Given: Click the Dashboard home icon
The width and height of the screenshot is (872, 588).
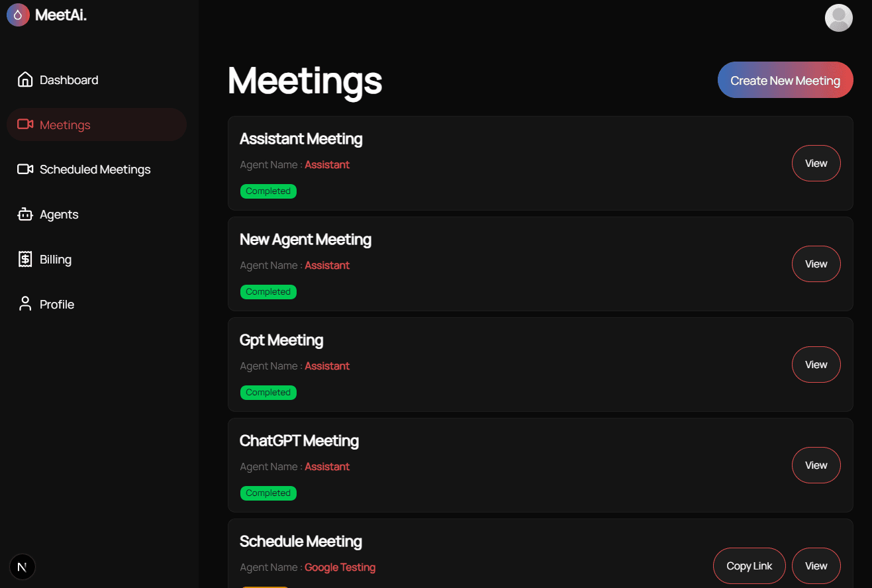Looking at the screenshot, I should click(25, 79).
